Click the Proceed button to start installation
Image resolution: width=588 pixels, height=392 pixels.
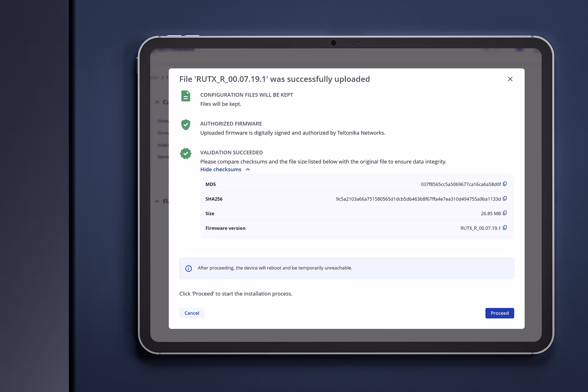pyautogui.click(x=499, y=313)
